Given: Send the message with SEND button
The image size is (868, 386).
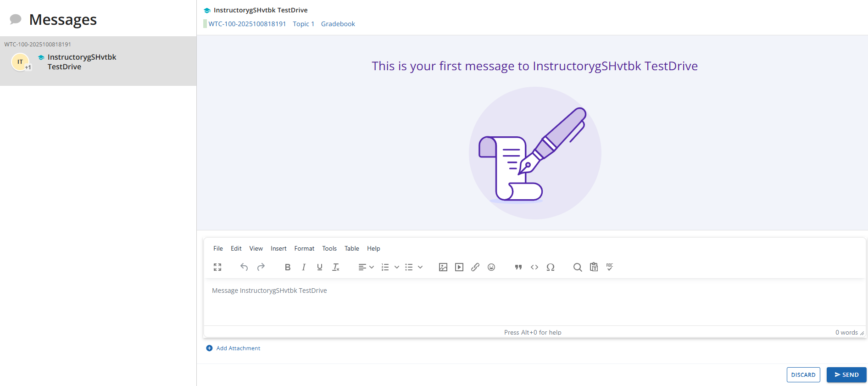Looking at the screenshot, I should pos(846,375).
